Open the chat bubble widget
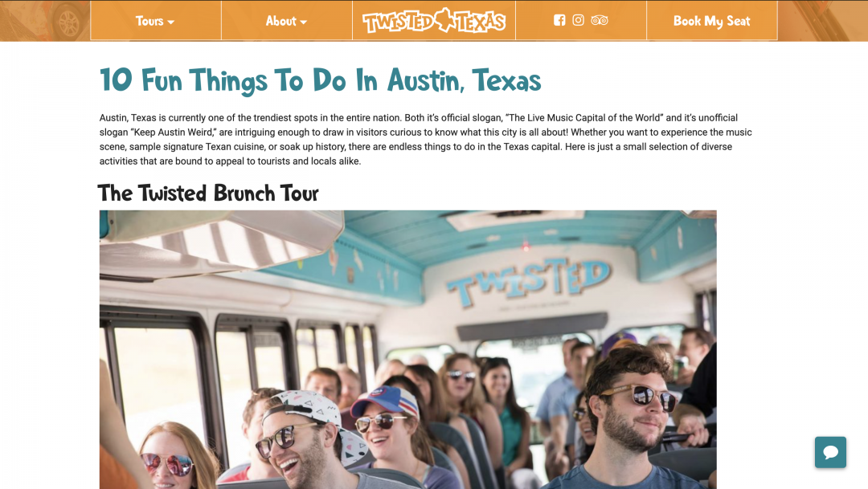 (829, 452)
